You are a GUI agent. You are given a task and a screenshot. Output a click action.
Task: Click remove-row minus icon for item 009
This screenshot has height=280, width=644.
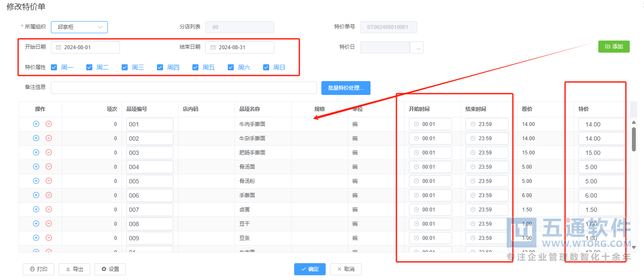(49, 238)
